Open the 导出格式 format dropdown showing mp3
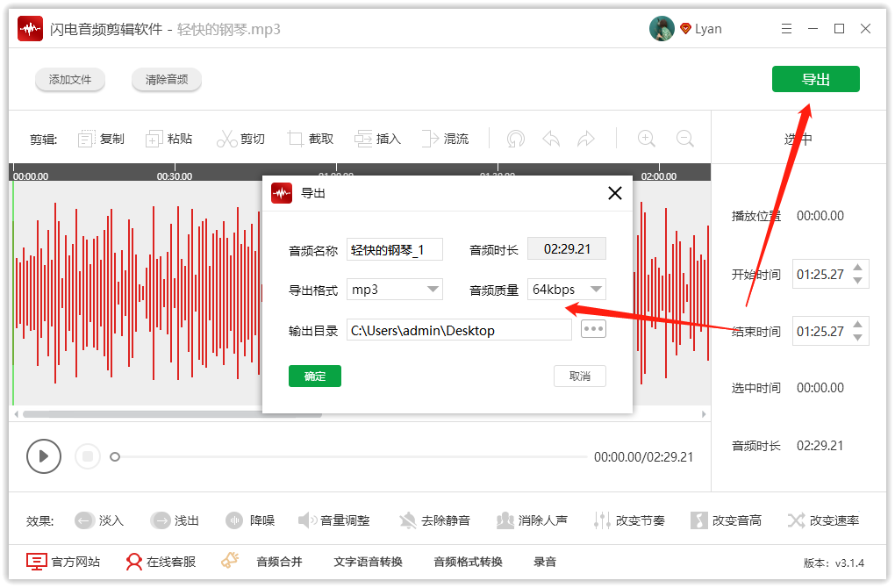 394,289
